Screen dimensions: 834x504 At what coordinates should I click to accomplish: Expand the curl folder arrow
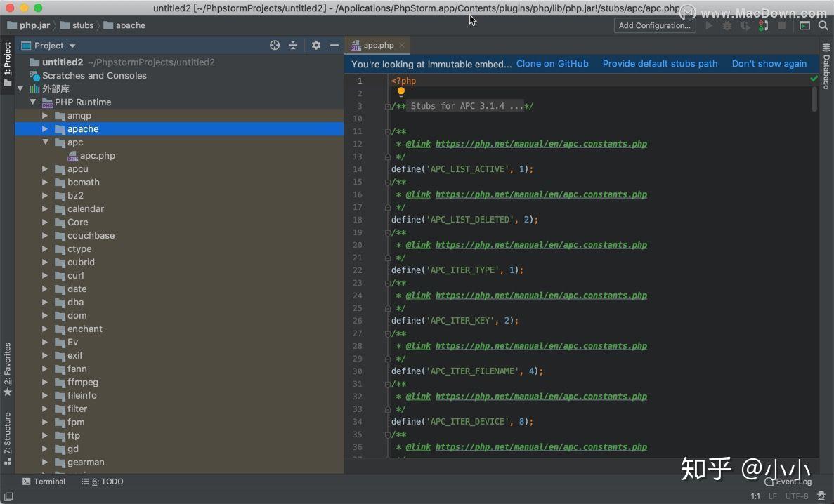(45, 275)
